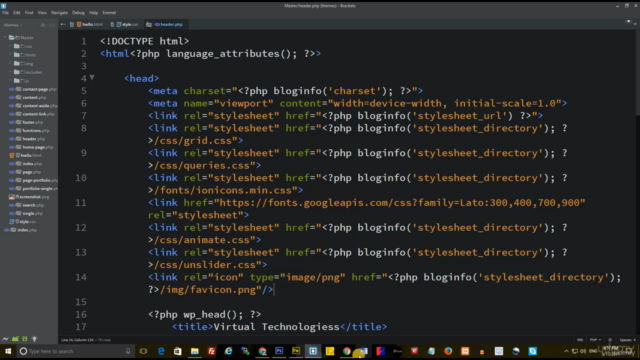Expand the js folder
The width and height of the screenshot is (640, 360).
pos(11,81)
